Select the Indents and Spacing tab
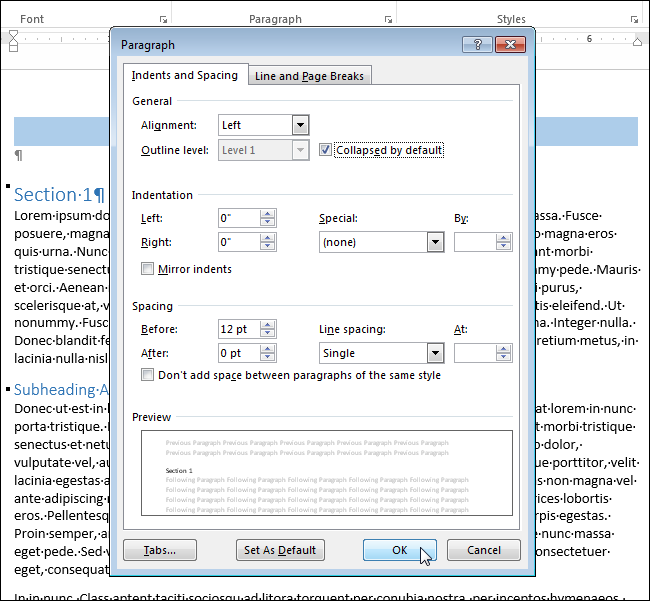This screenshot has height=601, width=650. tap(185, 75)
